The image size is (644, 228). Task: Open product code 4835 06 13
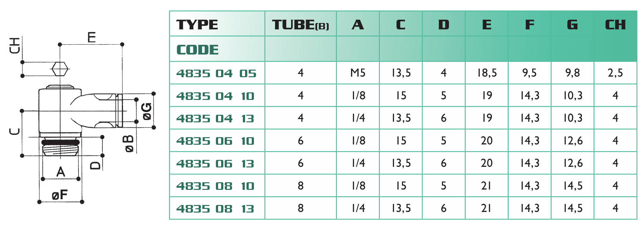(215, 164)
